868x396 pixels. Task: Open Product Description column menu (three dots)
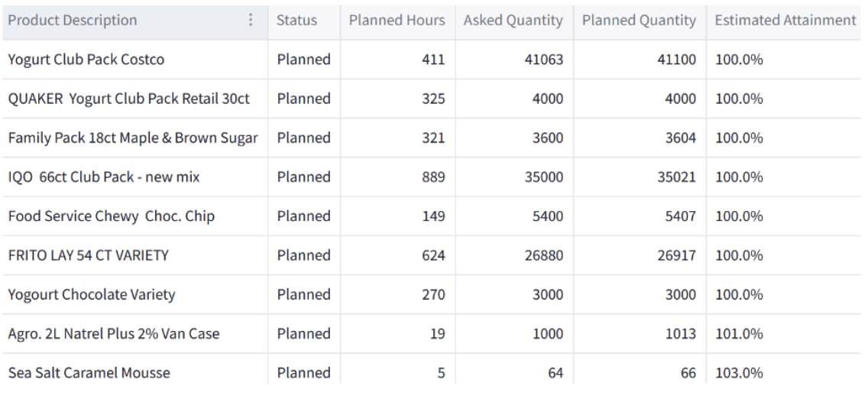252,21
